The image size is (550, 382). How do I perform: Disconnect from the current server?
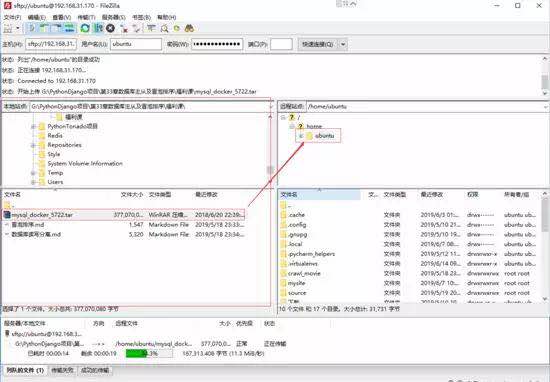click(x=124, y=28)
